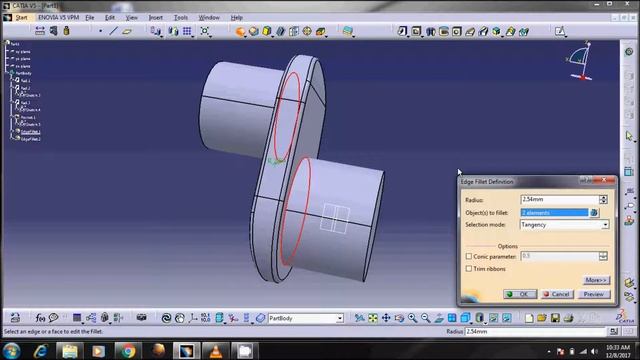The height and width of the screenshot is (360, 640).
Task: Click the Radius field showing 2.54mm in dialog
Action: [x=560, y=199]
